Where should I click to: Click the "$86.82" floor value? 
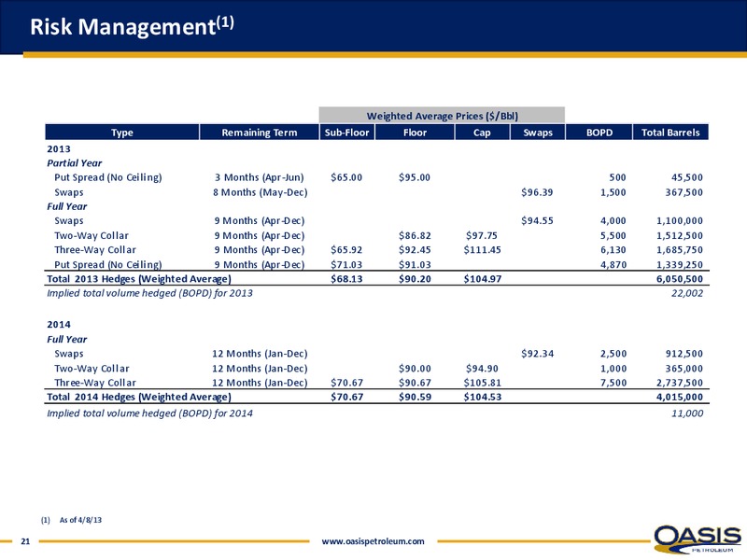[415, 236]
